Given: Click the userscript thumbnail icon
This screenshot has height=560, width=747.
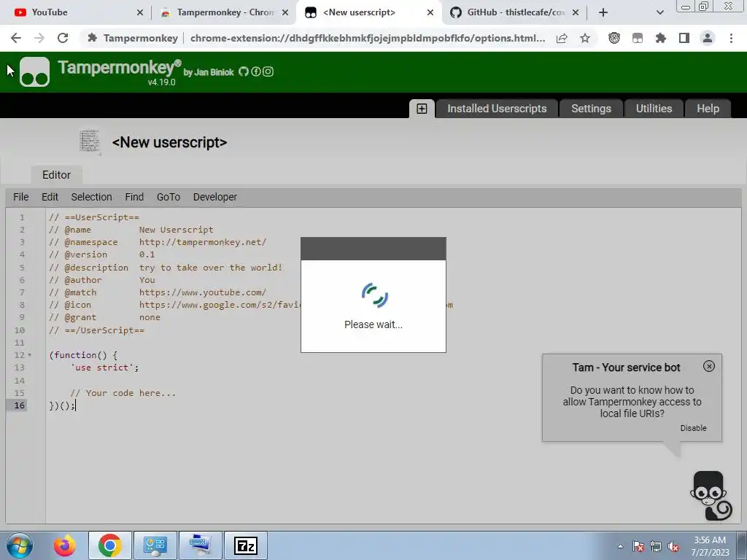Looking at the screenshot, I should tap(90, 141).
